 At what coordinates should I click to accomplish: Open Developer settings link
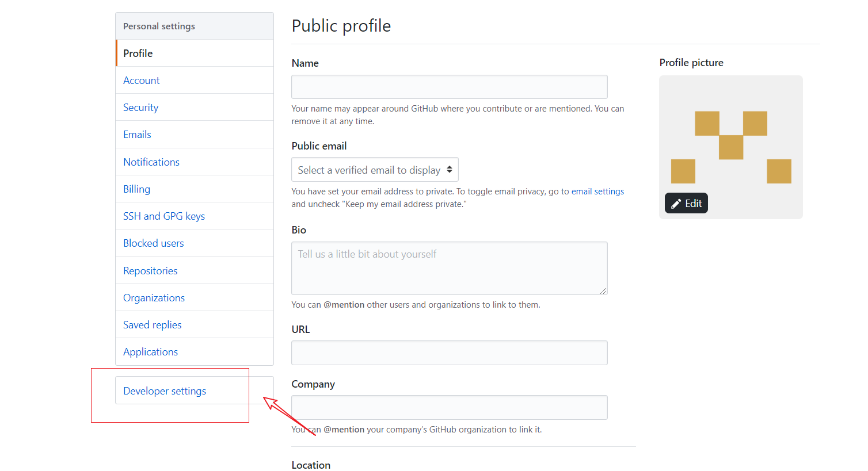195,390
